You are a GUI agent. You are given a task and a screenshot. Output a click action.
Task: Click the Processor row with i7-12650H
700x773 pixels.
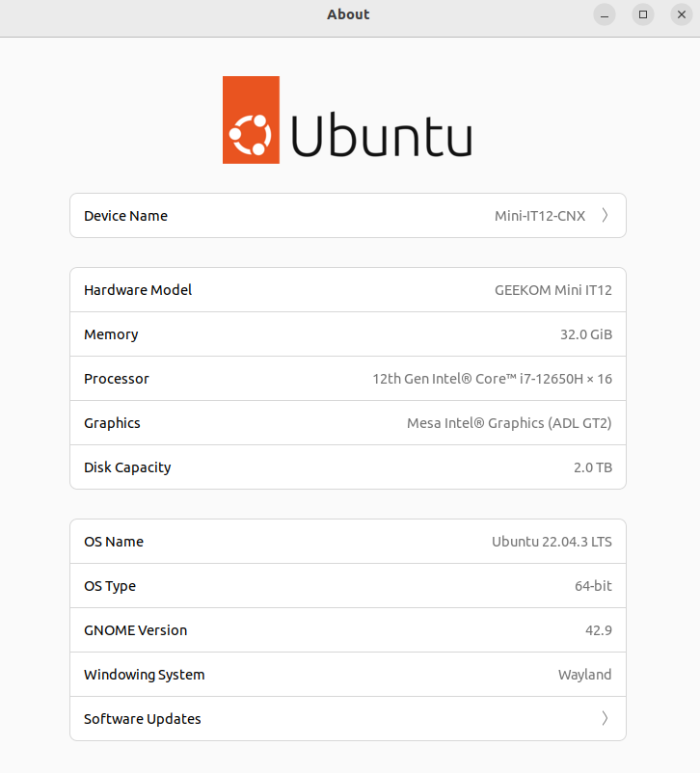(348, 379)
